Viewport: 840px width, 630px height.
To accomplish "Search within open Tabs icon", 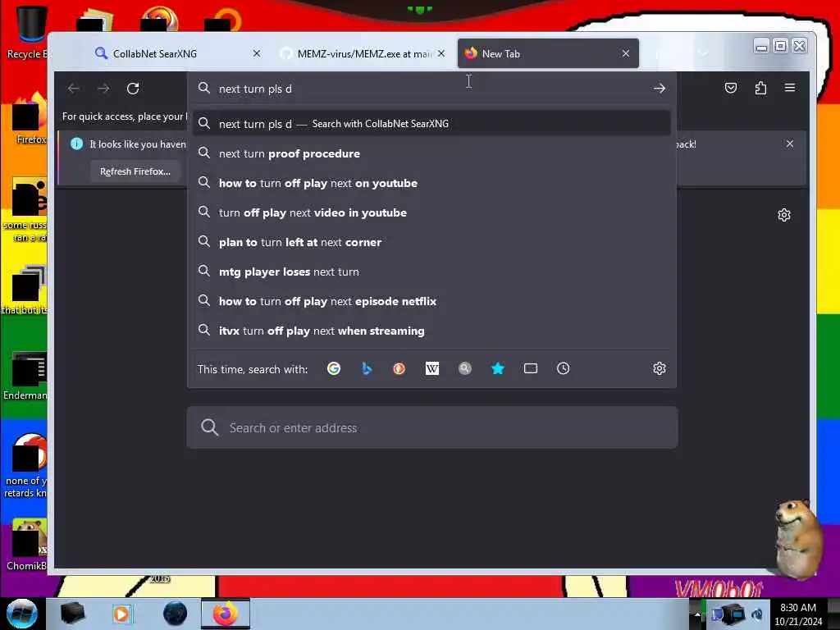I will pyautogui.click(x=531, y=368).
